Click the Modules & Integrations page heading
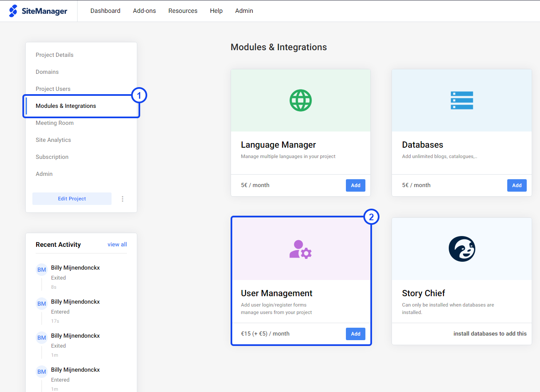This screenshot has height=392, width=540. point(279,47)
